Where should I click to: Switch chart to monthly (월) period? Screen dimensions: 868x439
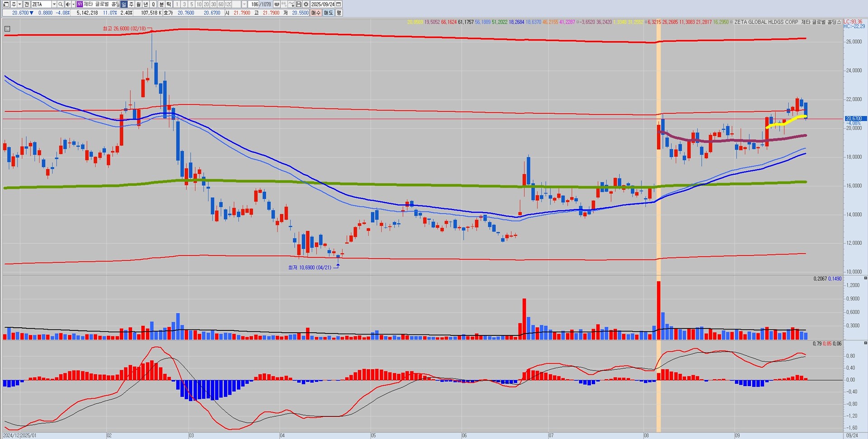[x=138, y=4]
